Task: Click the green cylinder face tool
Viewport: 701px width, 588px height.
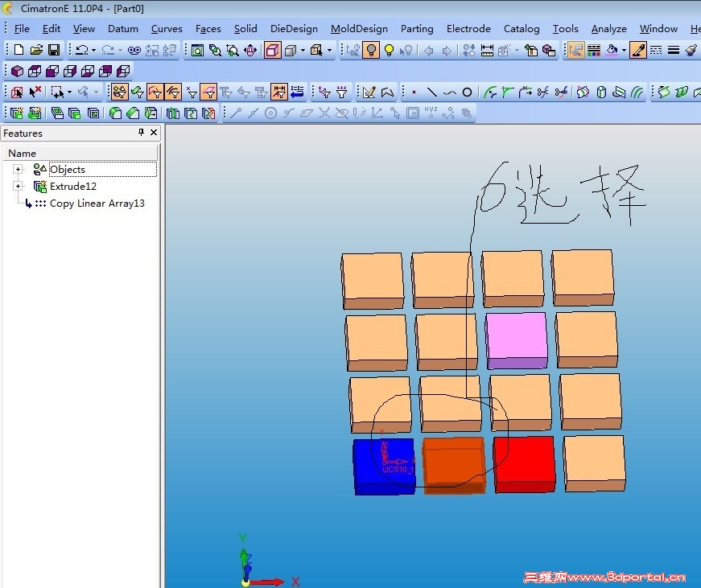Action: [x=602, y=93]
